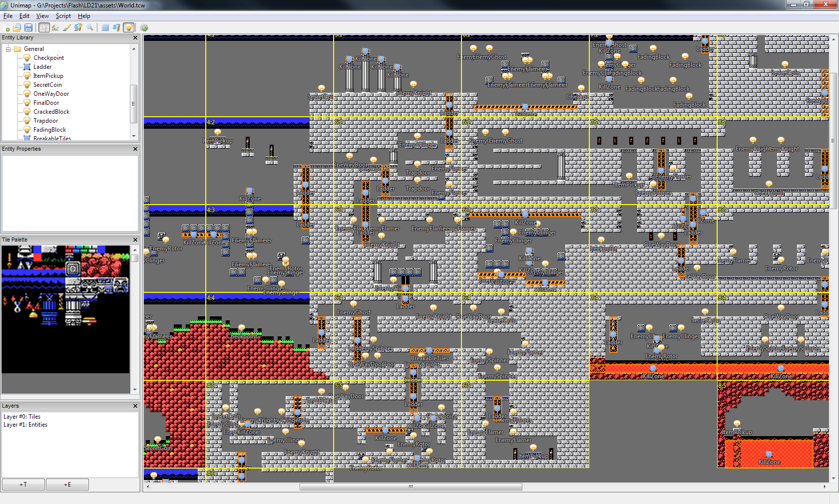Pick the blue water tile in palette

(32, 273)
